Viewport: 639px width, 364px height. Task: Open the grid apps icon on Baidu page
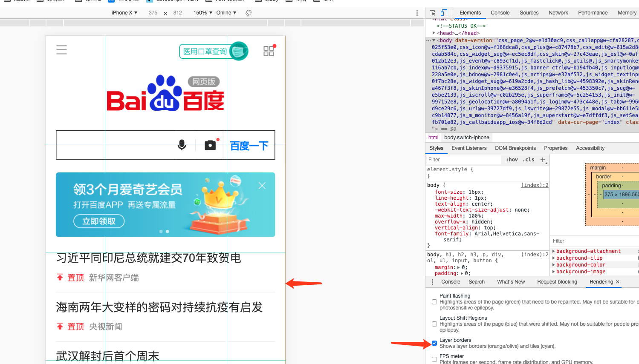coord(269,51)
